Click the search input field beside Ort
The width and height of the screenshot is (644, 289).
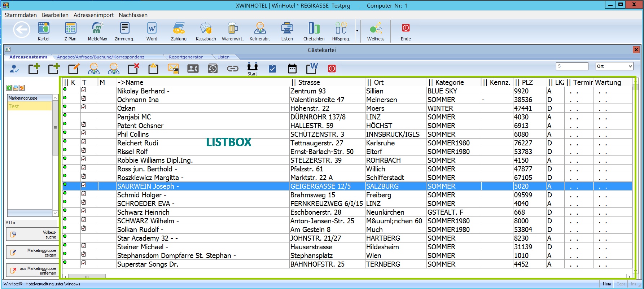[x=572, y=66]
